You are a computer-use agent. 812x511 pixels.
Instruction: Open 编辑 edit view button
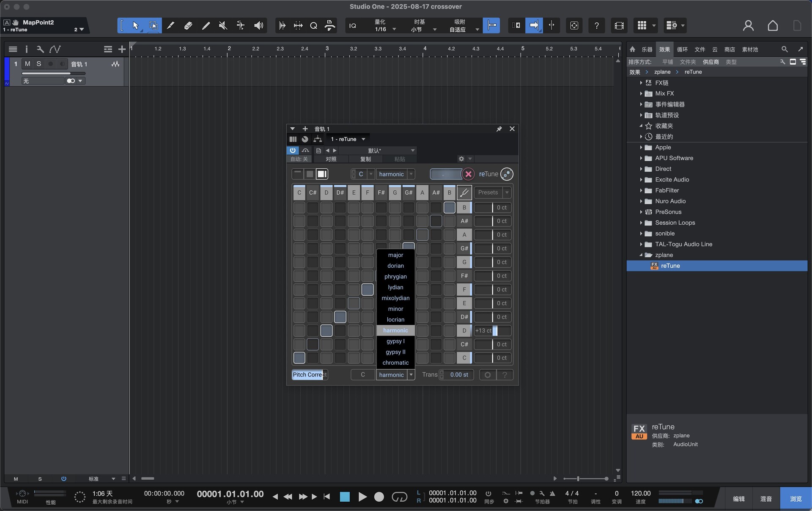[x=739, y=499]
